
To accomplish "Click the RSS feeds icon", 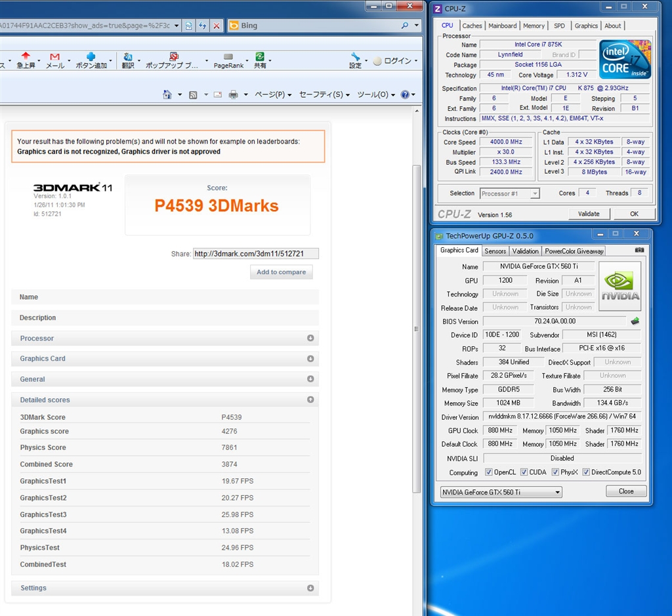I will 194,94.
